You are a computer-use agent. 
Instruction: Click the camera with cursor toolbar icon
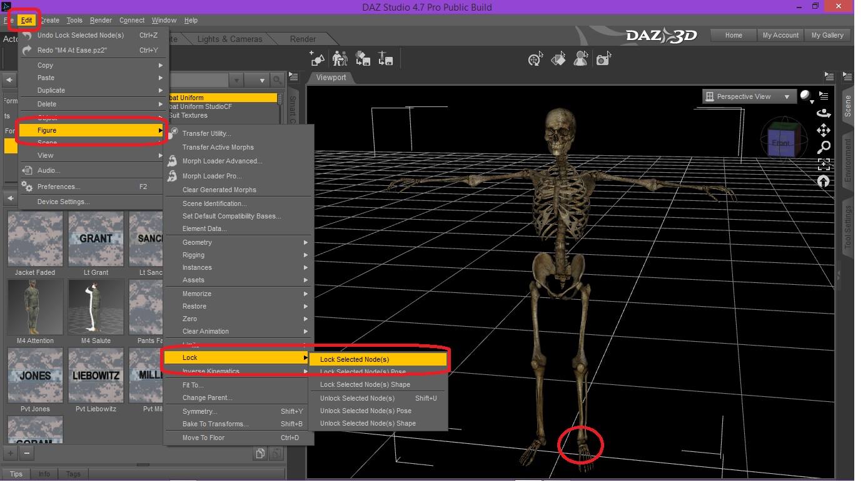[603, 59]
